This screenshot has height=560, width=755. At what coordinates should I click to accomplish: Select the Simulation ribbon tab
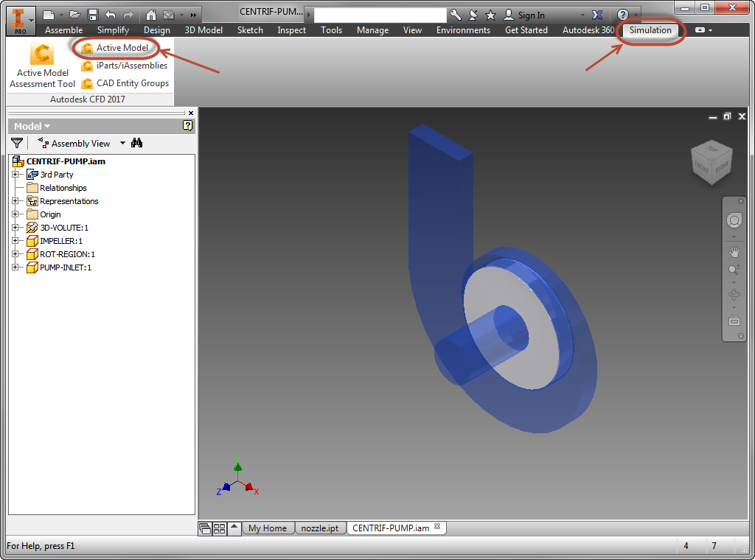(x=650, y=29)
